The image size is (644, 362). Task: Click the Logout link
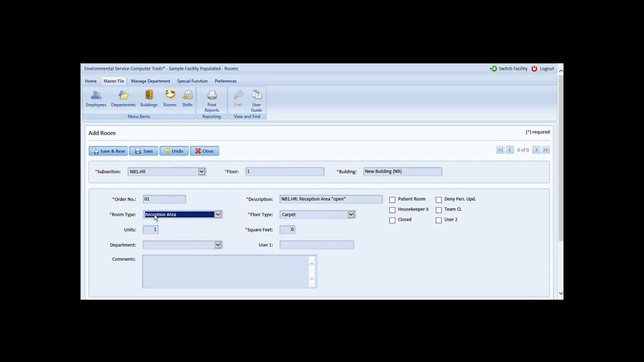tap(547, 68)
